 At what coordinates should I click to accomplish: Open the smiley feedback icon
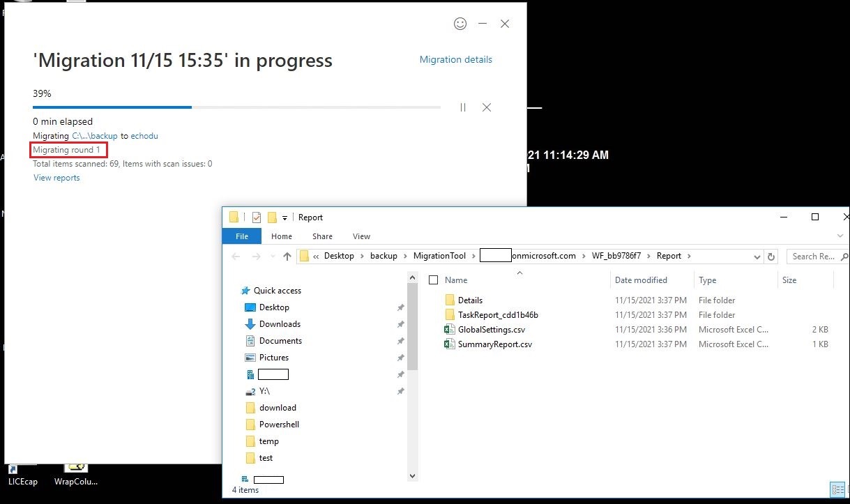click(x=460, y=23)
